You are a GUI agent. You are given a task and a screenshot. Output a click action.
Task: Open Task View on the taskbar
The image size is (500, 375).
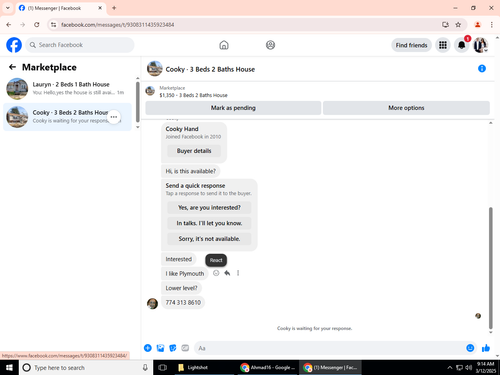click(162, 367)
